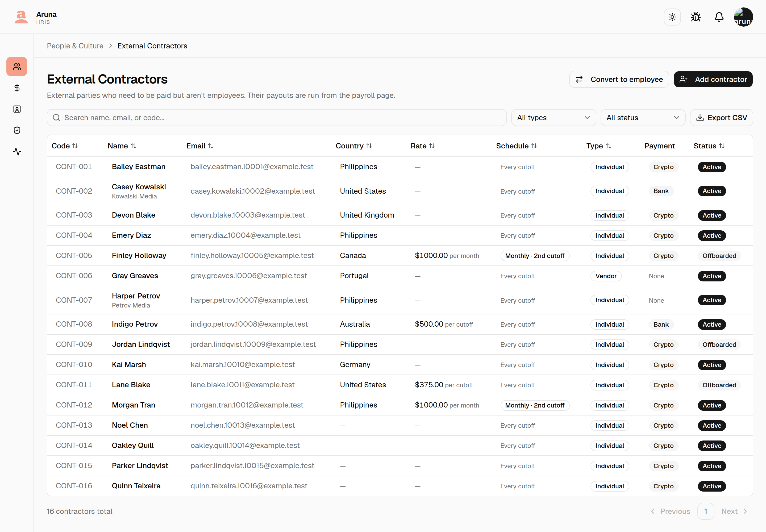766x532 pixels.
Task: Select page 1 in pagination
Action: pyautogui.click(x=706, y=511)
